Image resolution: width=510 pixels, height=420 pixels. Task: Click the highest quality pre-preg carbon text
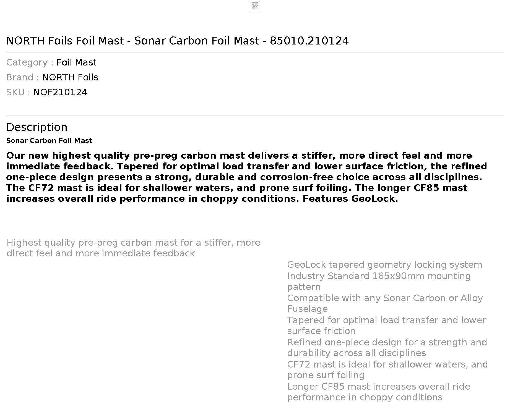click(x=133, y=248)
